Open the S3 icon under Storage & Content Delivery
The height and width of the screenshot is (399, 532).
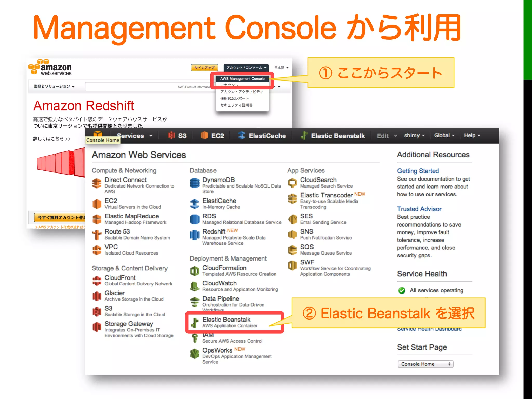(x=97, y=311)
